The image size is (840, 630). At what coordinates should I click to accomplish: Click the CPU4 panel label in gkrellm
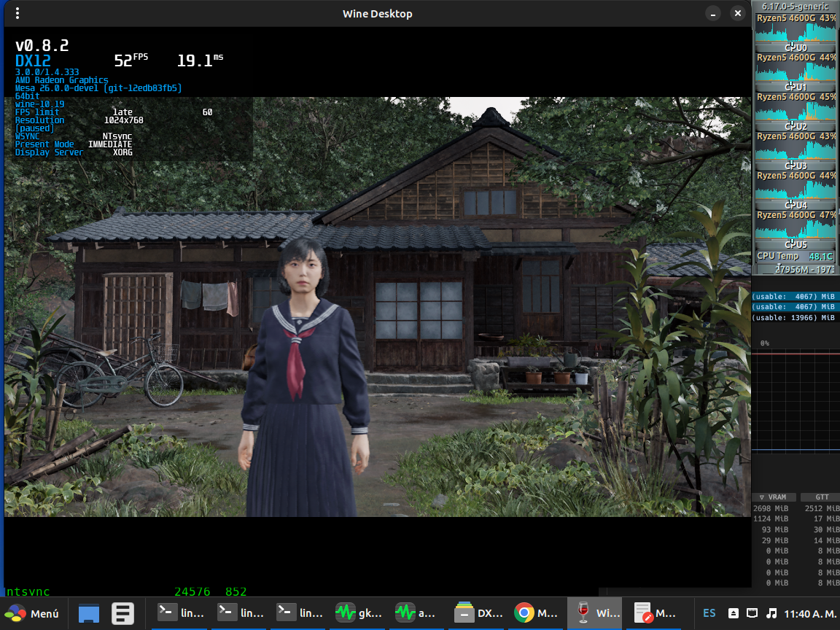pyautogui.click(x=796, y=205)
